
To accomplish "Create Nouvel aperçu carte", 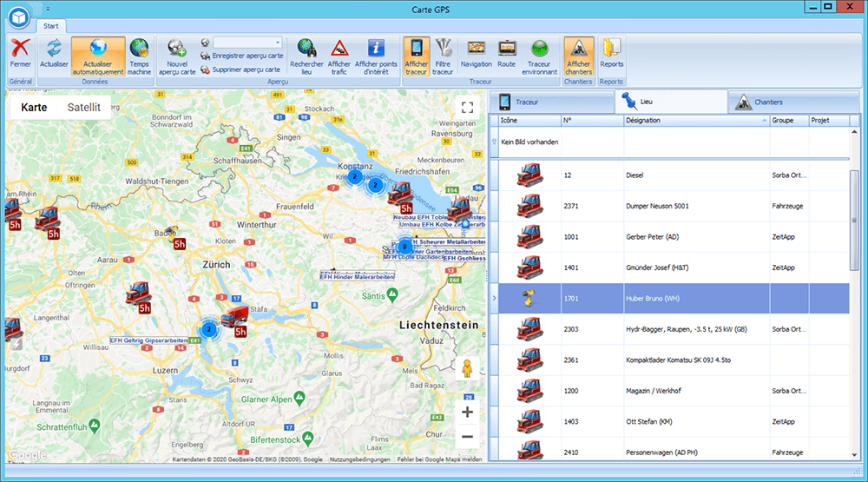I will coord(177,56).
